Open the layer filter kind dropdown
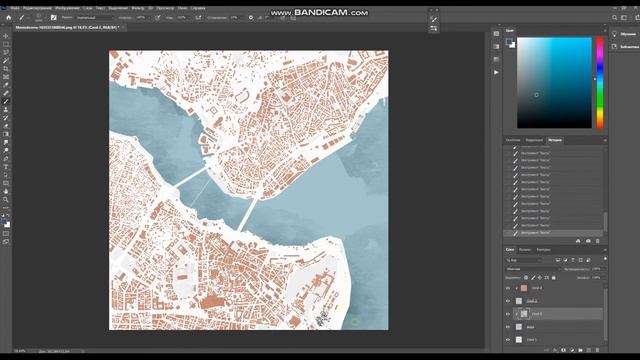The width and height of the screenshot is (640, 360). [524, 260]
